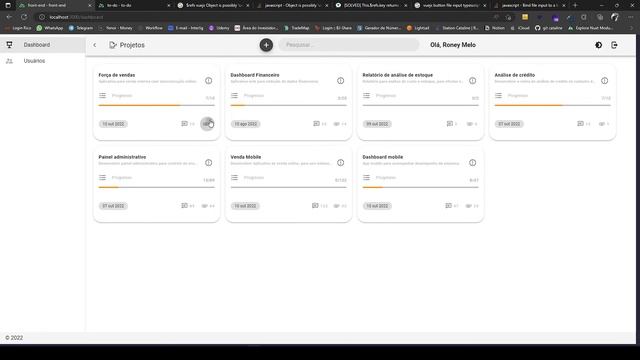
Task: Open info for Relatório de análise de estoque
Action: tap(472, 81)
